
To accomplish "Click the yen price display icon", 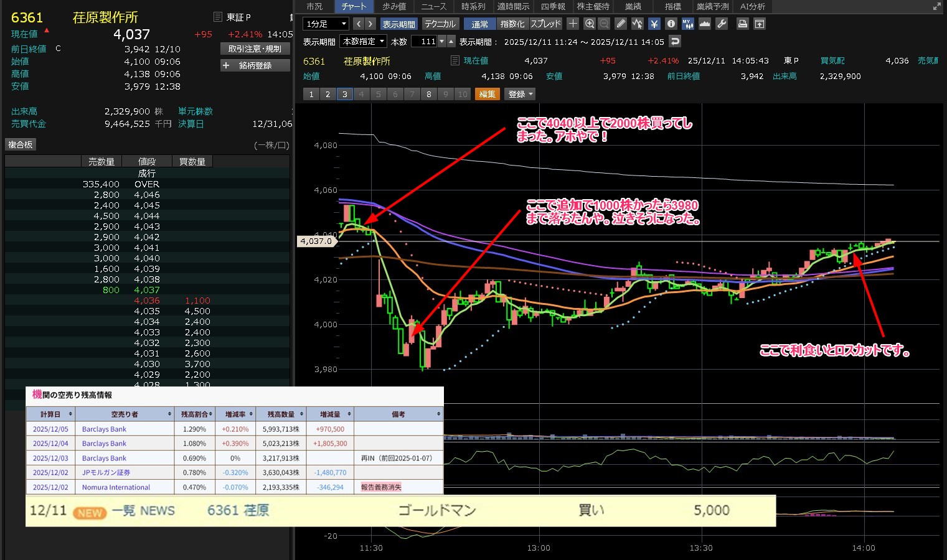I will [x=654, y=24].
